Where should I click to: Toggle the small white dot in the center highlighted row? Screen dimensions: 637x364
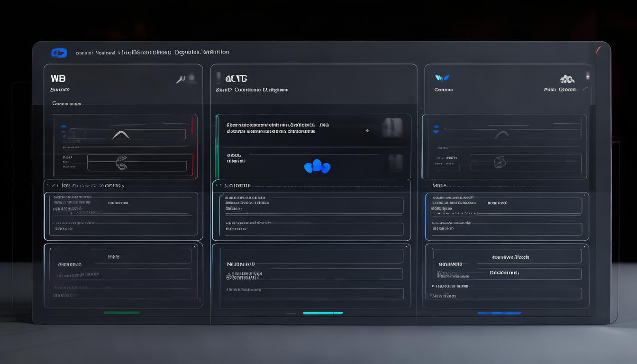pyautogui.click(x=367, y=130)
